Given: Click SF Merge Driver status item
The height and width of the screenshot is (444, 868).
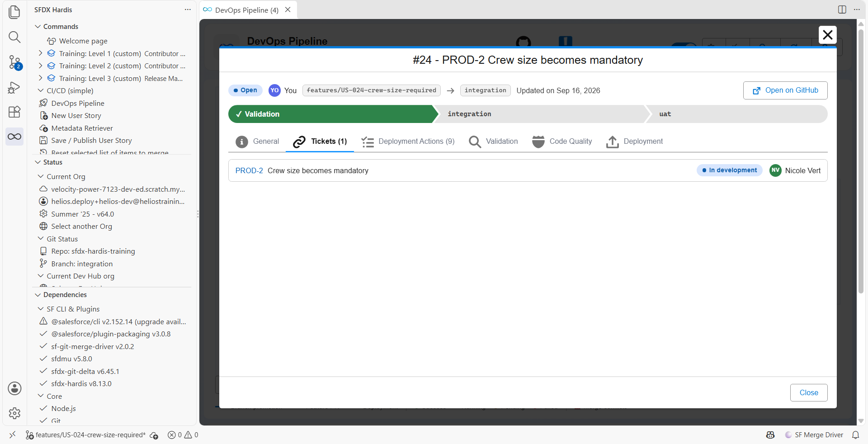Looking at the screenshot, I should (814, 435).
